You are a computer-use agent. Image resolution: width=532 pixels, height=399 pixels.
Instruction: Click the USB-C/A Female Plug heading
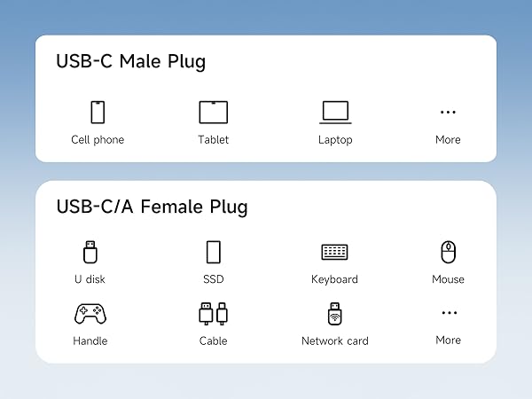(x=152, y=207)
